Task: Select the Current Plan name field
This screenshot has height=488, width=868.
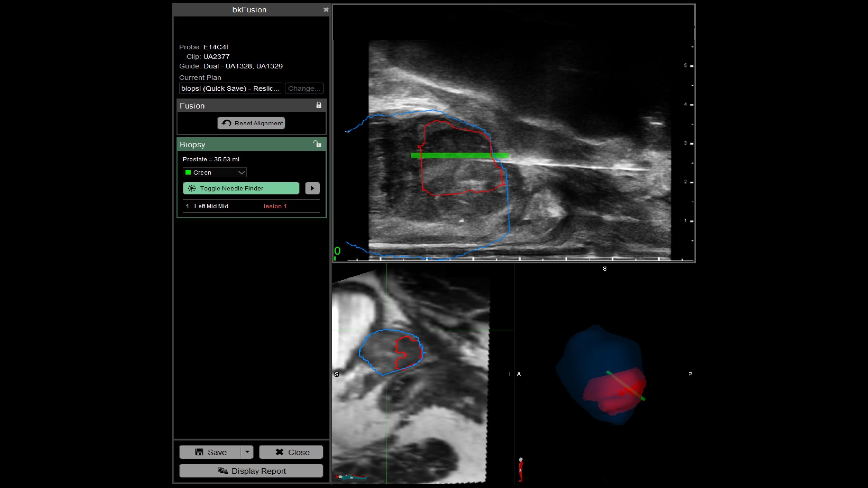Action: tap(230, 88)
